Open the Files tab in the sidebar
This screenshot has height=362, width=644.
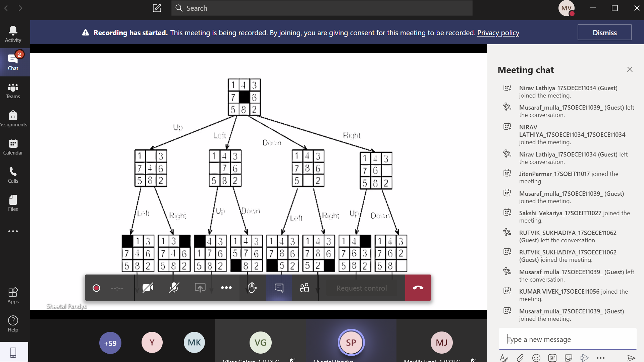(x=13, y=203)
